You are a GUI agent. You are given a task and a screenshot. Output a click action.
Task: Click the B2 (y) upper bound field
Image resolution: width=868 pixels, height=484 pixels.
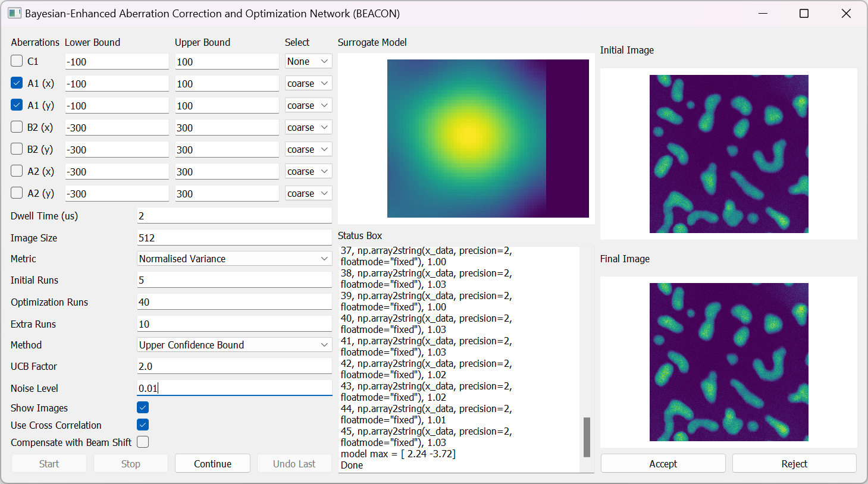coord(227,149)
